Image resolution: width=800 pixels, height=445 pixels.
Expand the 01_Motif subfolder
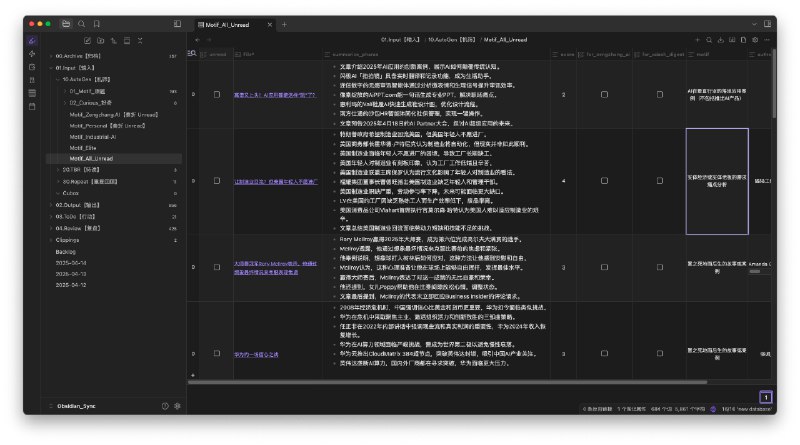(x=65, y=91)
